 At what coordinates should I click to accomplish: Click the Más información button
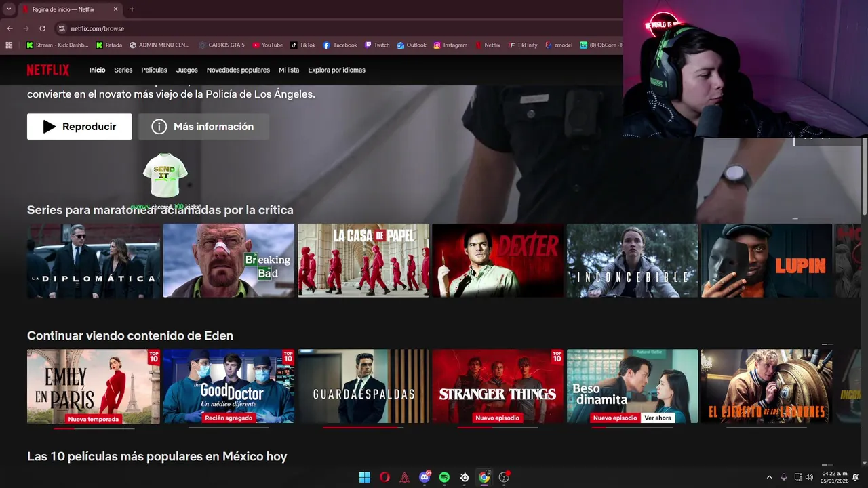[x=203, y=127]
